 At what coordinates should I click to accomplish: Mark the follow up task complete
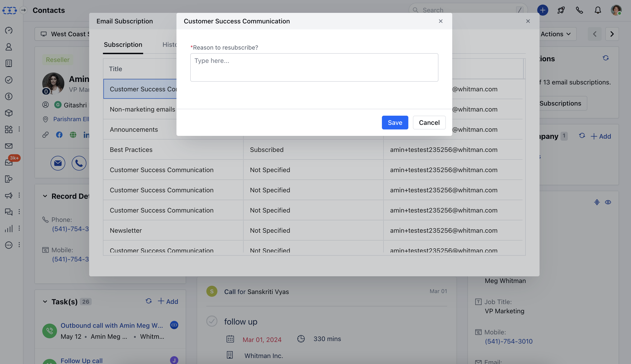point(212,321)
